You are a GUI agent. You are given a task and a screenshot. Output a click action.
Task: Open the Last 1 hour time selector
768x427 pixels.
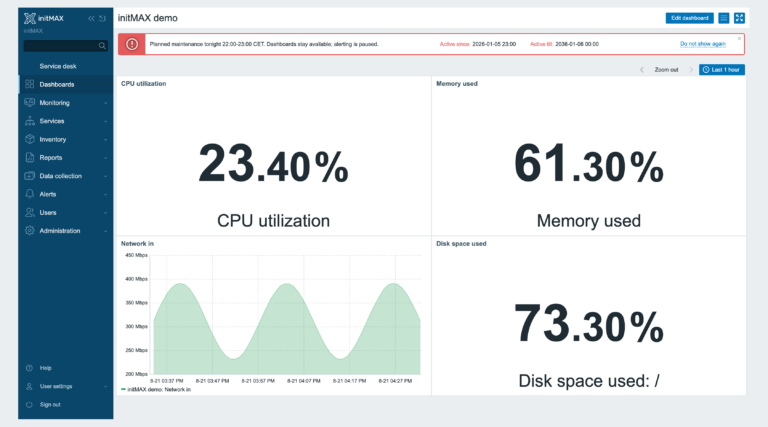pyautogui.click(x=721, y=70)
